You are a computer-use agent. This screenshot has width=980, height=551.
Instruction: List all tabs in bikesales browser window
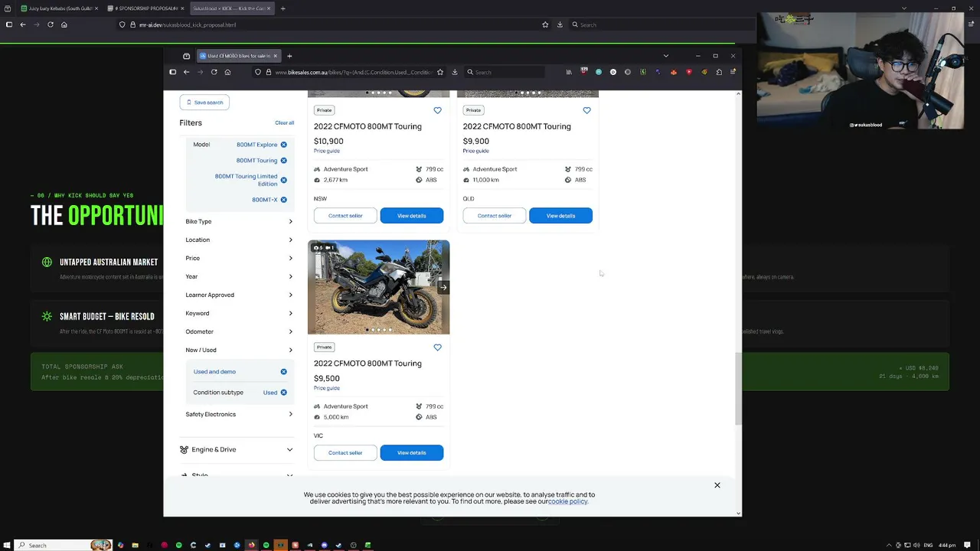pos(665,56)
